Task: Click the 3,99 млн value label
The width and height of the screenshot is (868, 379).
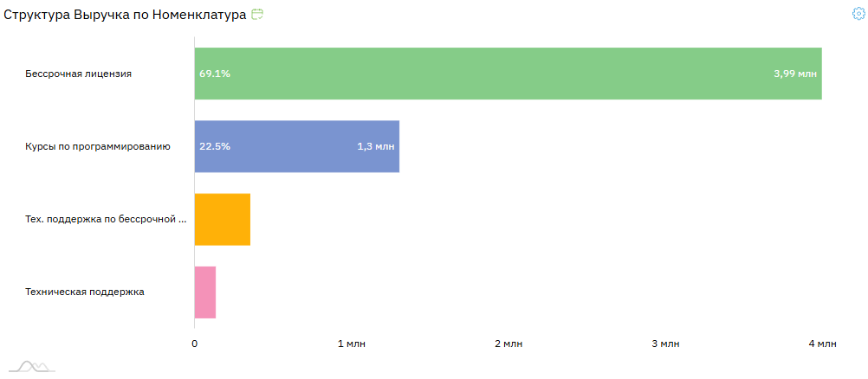Action: point(795,74)
